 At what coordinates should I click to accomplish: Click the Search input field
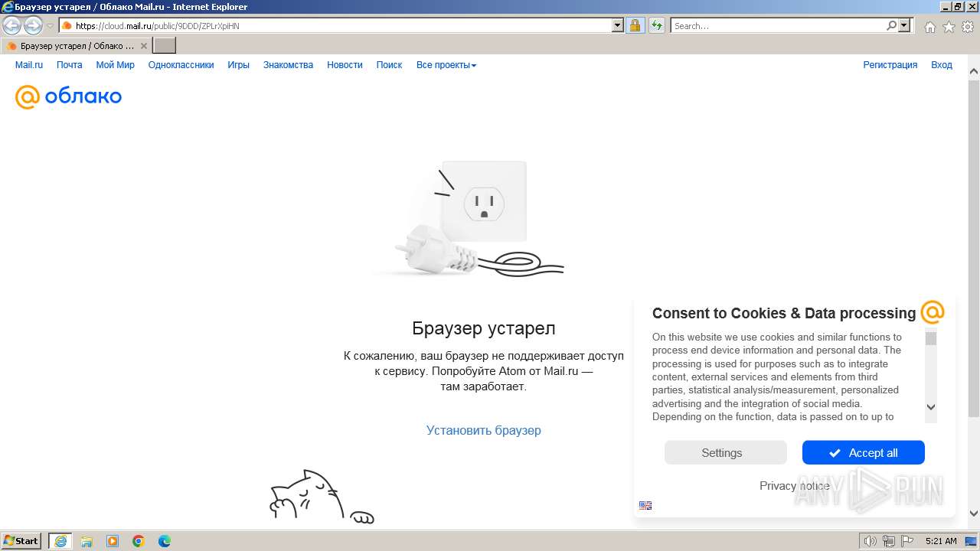[x=778, y=25]
